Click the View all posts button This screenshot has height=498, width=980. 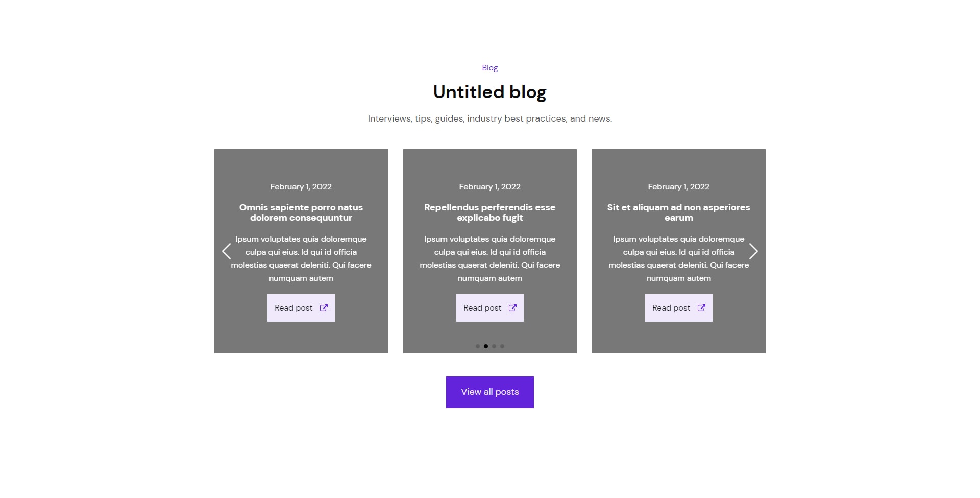490,392
